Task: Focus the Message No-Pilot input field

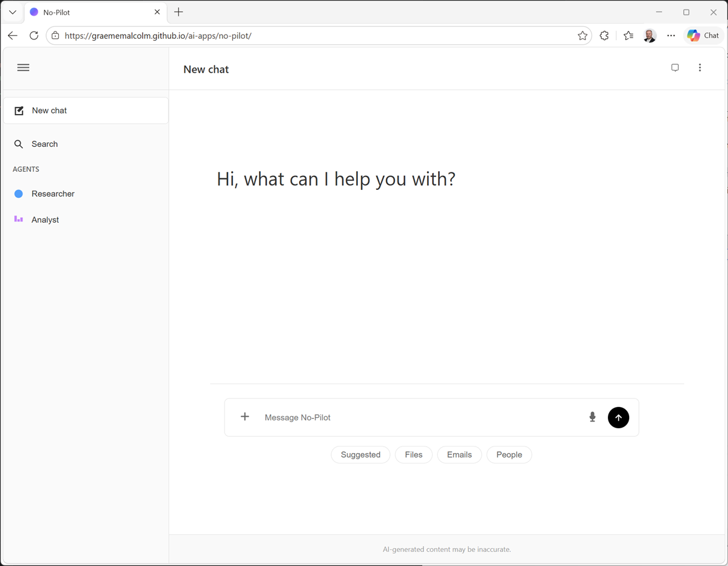Action: tap(422, 417)
